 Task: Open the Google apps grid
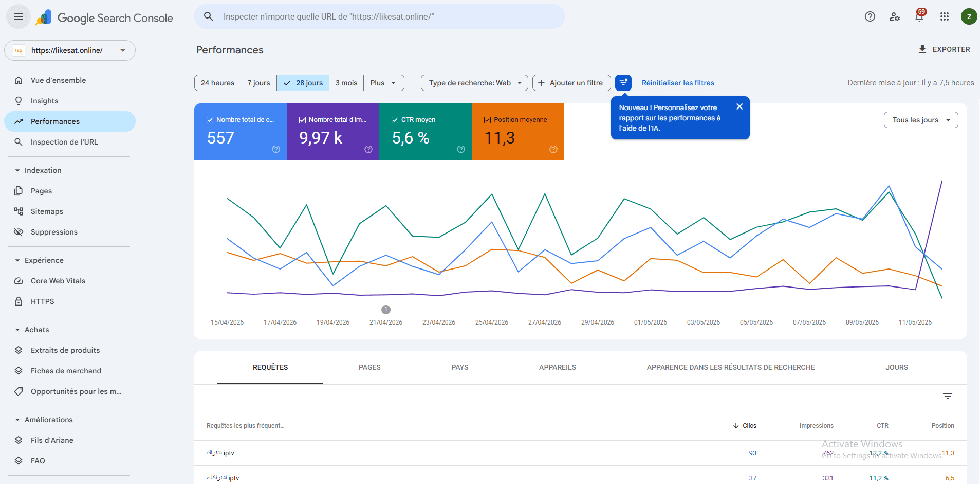pyautogui.click(x=945, y=16)
